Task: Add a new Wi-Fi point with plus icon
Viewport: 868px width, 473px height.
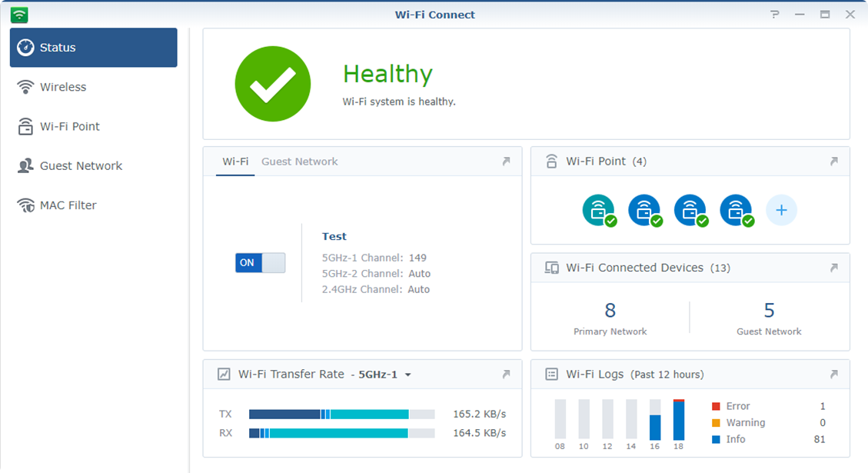Action: tap(781, 210)
